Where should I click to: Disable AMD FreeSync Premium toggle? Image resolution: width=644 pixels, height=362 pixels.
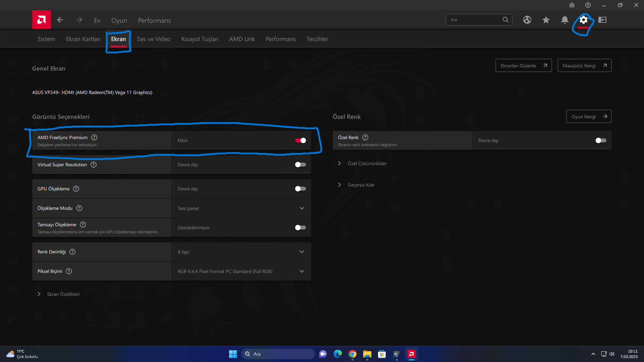click(301, 140)
